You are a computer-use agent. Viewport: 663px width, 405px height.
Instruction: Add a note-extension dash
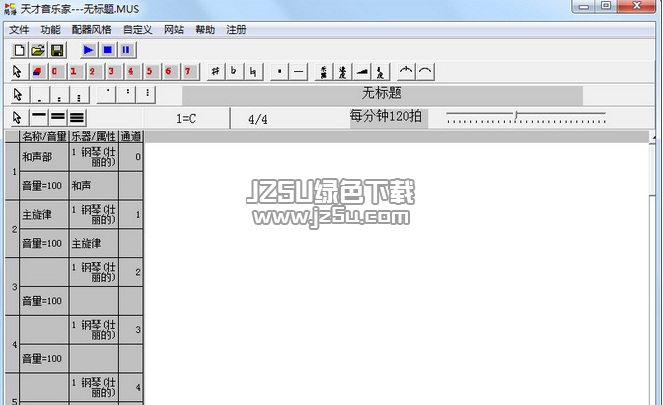click(299, 71)
